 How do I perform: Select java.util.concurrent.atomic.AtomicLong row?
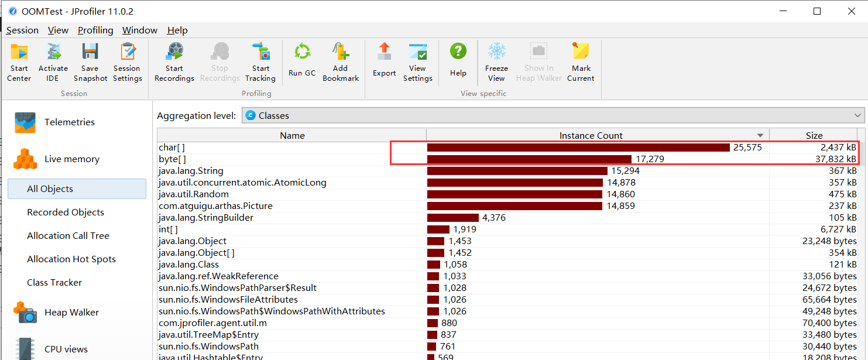(507, 183)
